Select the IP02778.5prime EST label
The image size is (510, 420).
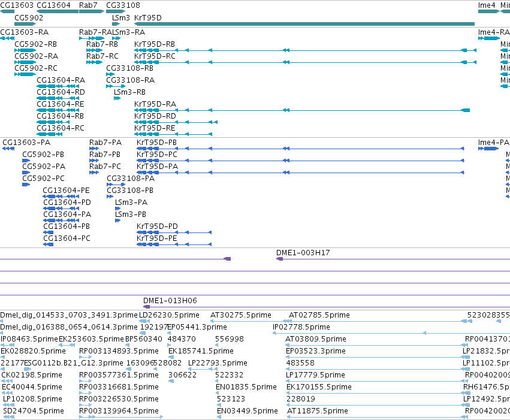pos(301,327)
